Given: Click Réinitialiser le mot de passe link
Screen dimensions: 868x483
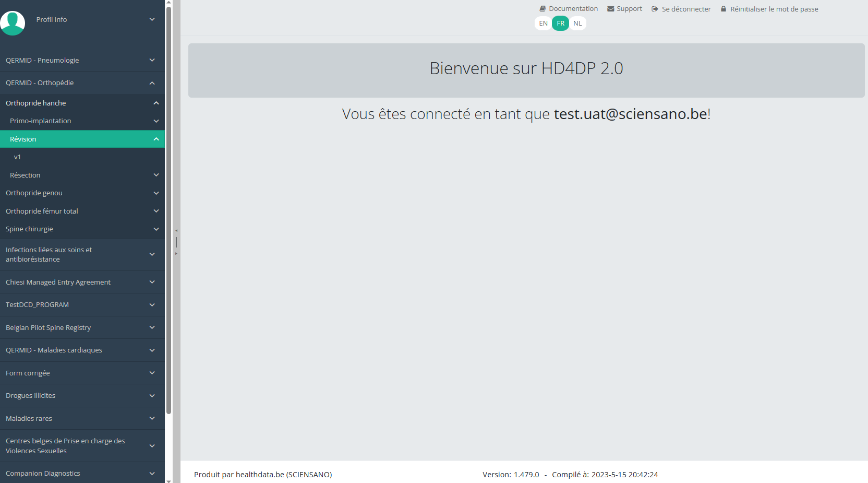Looking at the screenshot, I should [x=774, y=9].
